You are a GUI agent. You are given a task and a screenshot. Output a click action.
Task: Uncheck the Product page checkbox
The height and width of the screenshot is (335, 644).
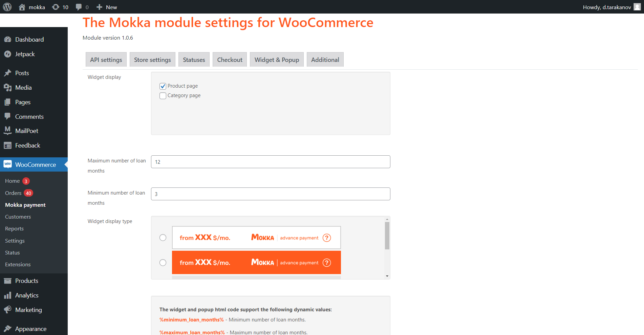pos(163,86)
